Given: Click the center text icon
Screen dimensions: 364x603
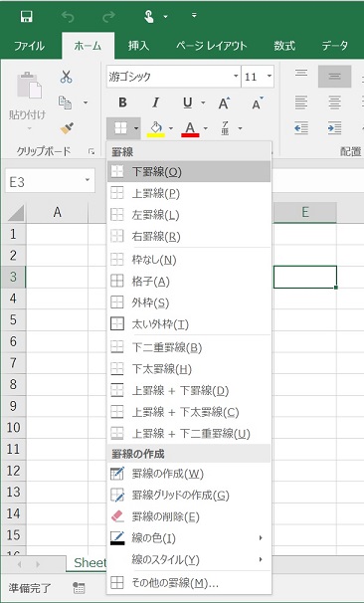Looking at the screenshot, I should pos(335,102).
